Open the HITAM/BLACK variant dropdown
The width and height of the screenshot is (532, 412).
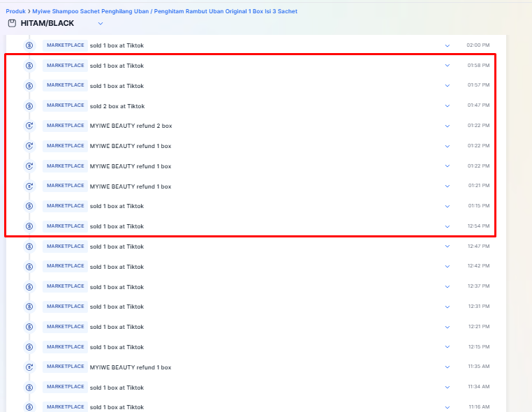[x=101, y=24]
